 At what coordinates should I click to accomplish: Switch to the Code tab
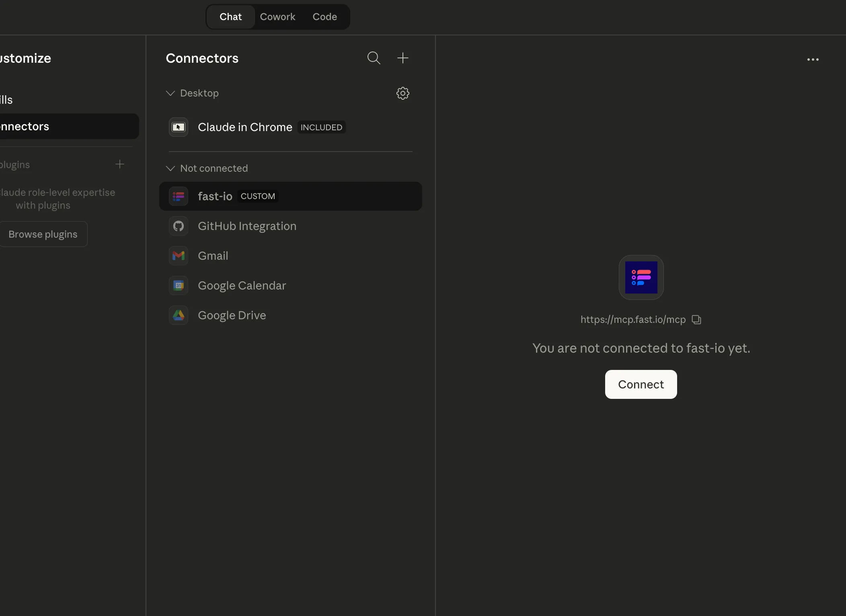click(325, 16)
